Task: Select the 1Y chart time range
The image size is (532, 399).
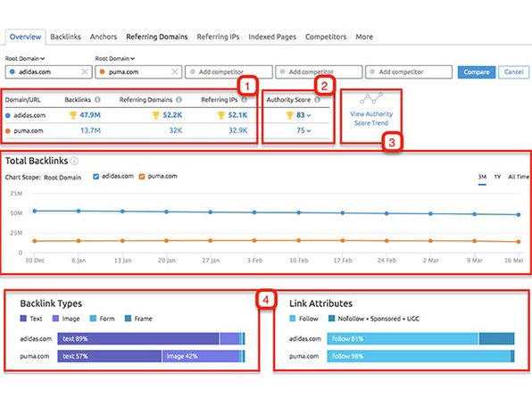Action: pyautogui.click(x=497, y=177)
